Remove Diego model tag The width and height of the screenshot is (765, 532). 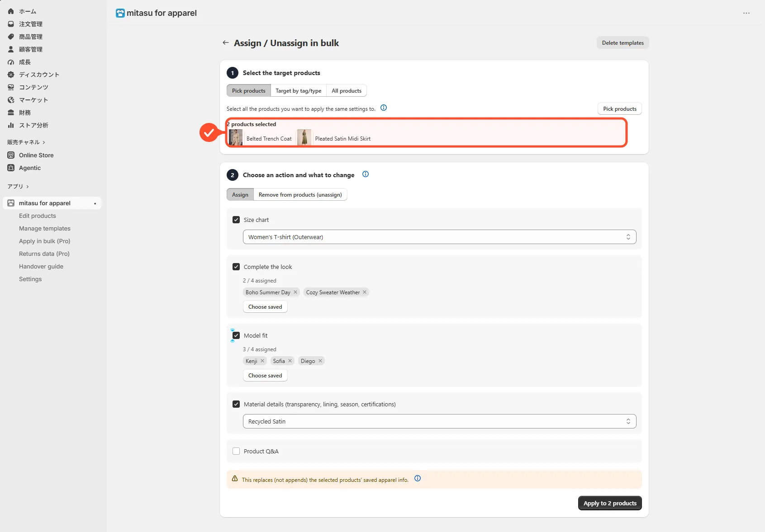[320, 361]
